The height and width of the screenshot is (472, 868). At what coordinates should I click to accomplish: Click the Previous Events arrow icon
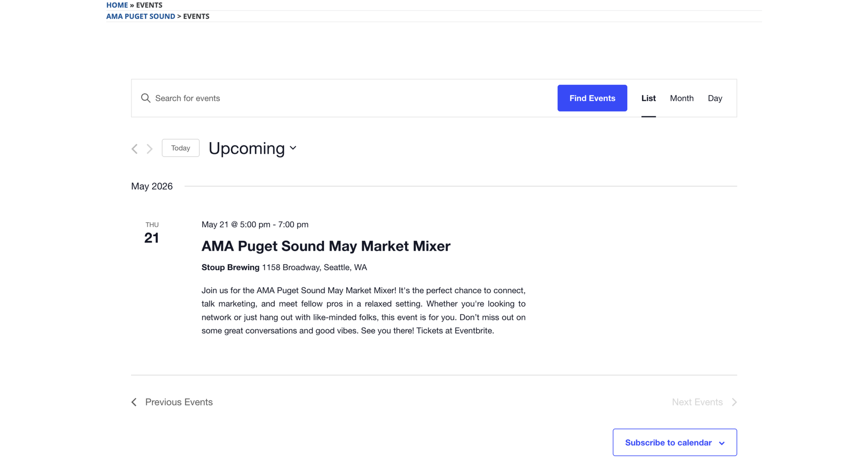pyautogui.click(x=134, y=402)
